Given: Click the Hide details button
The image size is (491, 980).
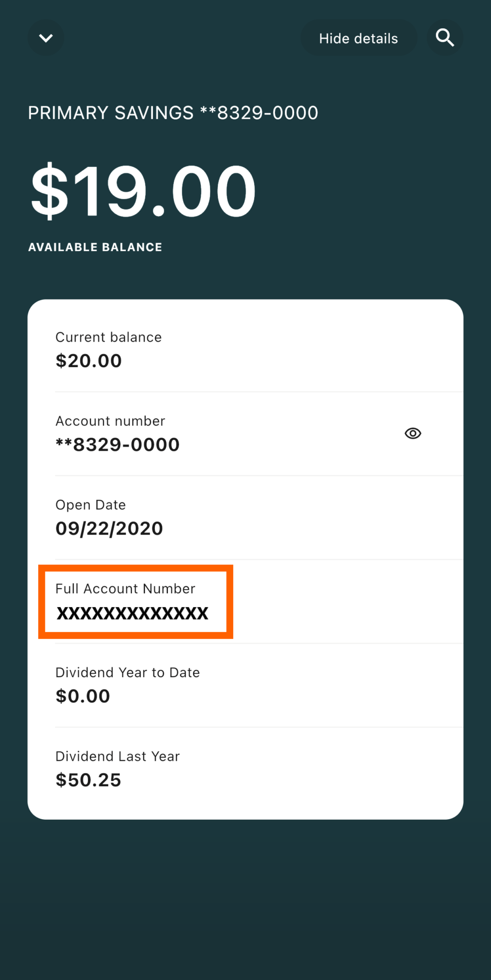Looking at the screenshot, I should click(x=359, y=37).
